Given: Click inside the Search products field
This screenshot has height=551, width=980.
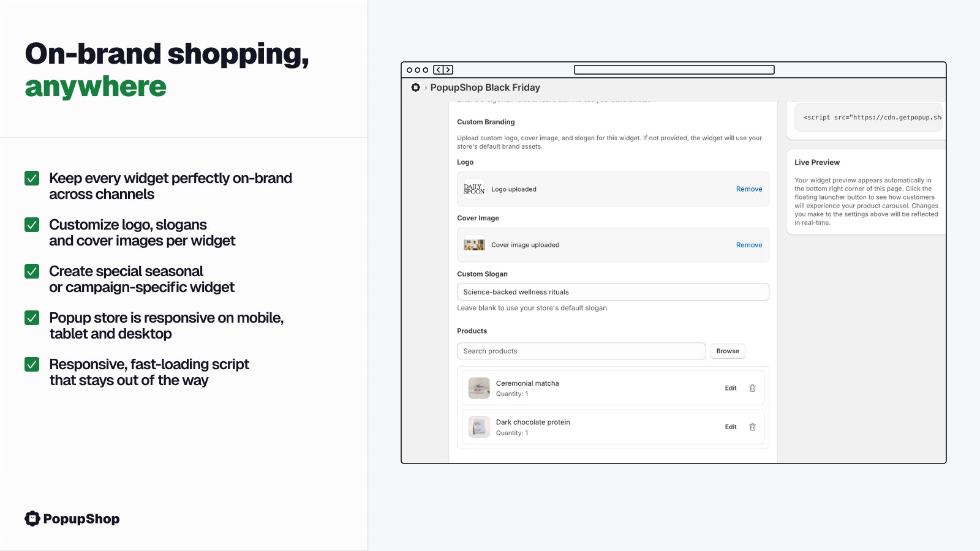Looking at the screenshot, I should [x=581, y=351].
